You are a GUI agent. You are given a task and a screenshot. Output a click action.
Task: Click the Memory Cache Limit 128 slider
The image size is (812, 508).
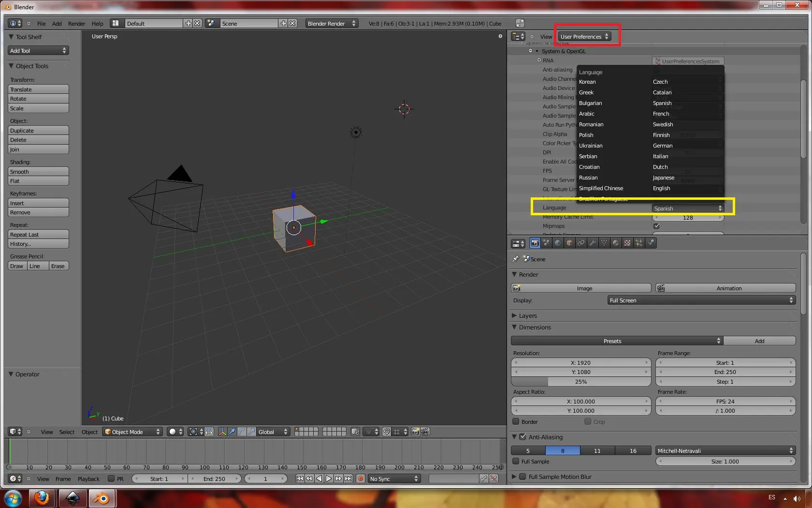click(x=688, y=217)
